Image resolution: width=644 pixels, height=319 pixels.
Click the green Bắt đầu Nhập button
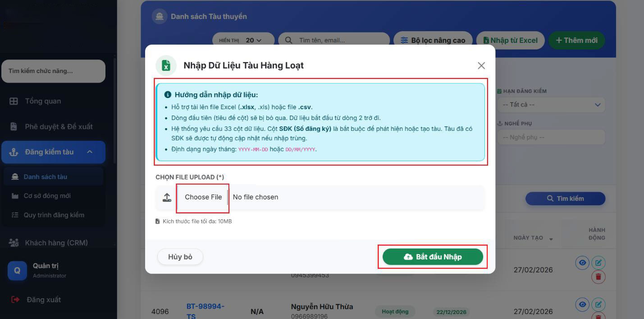pyautogui.click(x=433, y=257)
